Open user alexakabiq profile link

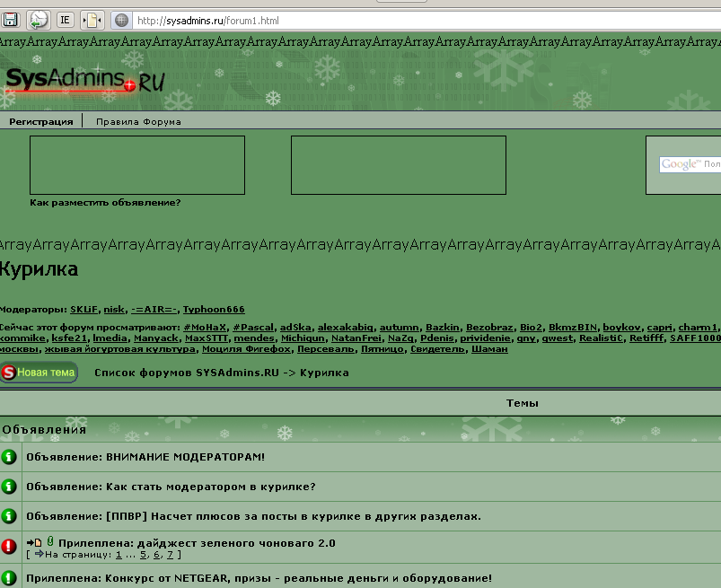coord(346,328)
